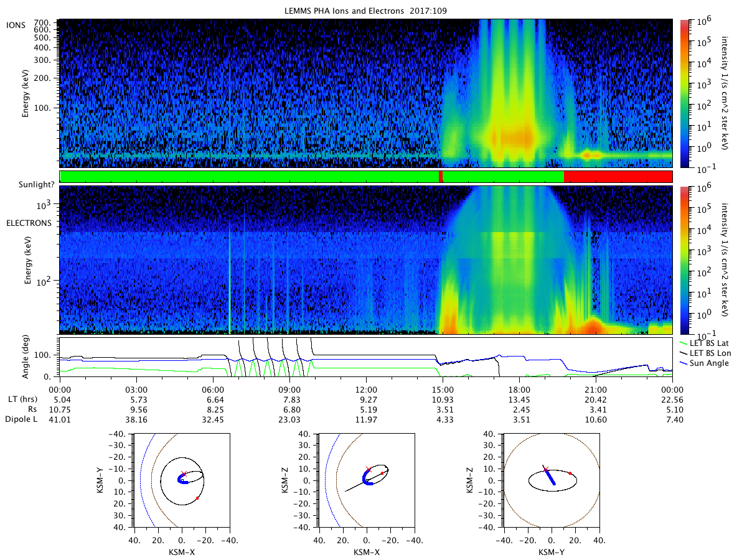This screenshot has height=560, width=747.
Task: Click the ions intensity color bar
Action: click(685, 93)
